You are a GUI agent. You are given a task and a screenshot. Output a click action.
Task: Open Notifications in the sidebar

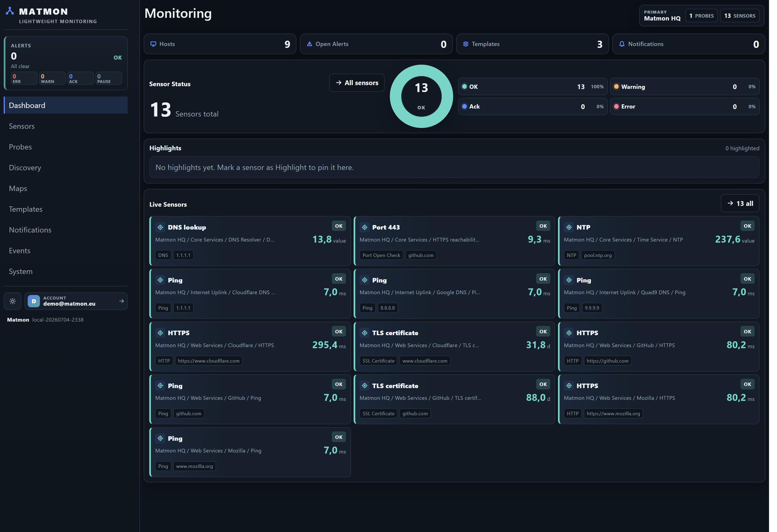coord(66,230)
